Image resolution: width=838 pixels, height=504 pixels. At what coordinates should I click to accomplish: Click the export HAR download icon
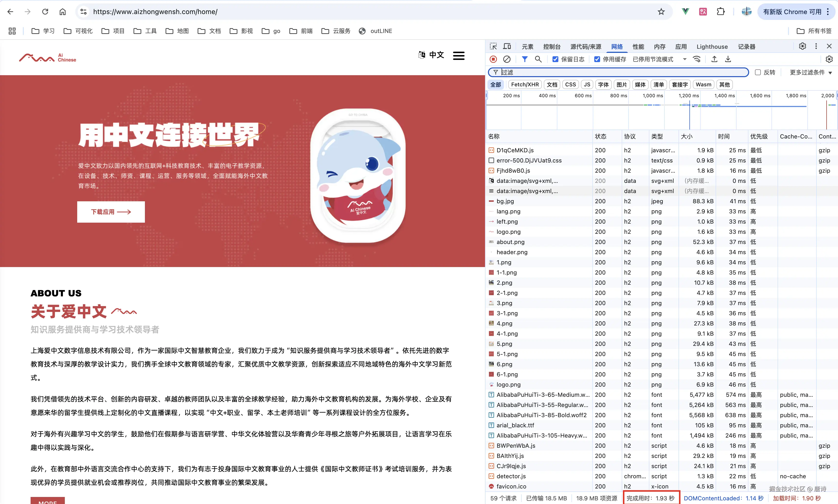[728, 59]
